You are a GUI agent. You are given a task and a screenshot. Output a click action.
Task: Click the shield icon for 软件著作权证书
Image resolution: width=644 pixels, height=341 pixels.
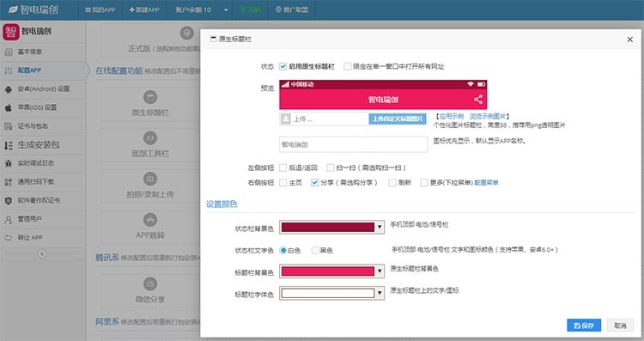point(9,200)
